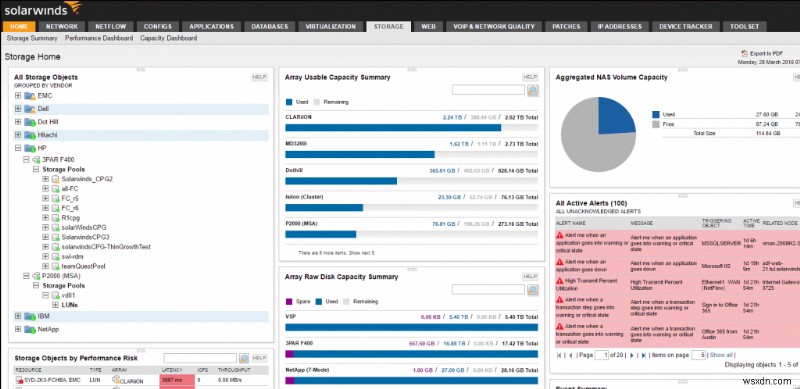The image size is (800, 389).
Task: Open the DEVICE TRACKER tab
Action: pyautogui.click(x=686, y=27)
